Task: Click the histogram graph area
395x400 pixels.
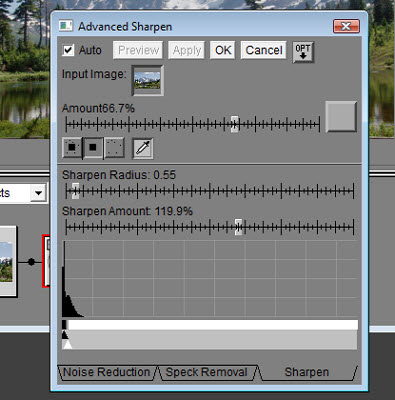Action: coord(210,278)
